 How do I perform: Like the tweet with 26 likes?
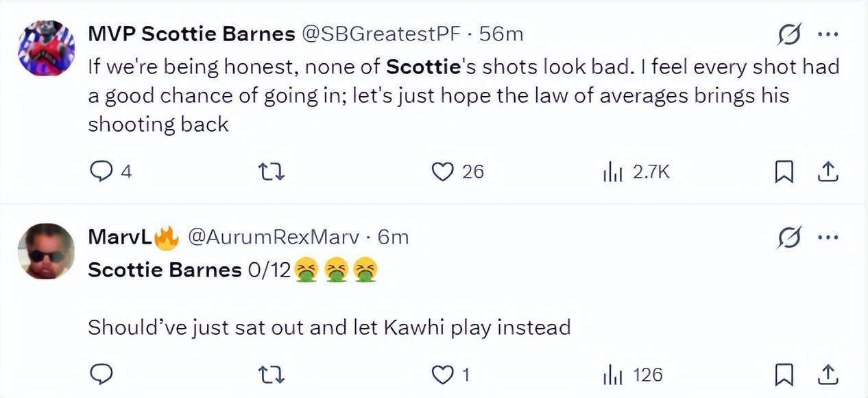[x=442, y=172]
